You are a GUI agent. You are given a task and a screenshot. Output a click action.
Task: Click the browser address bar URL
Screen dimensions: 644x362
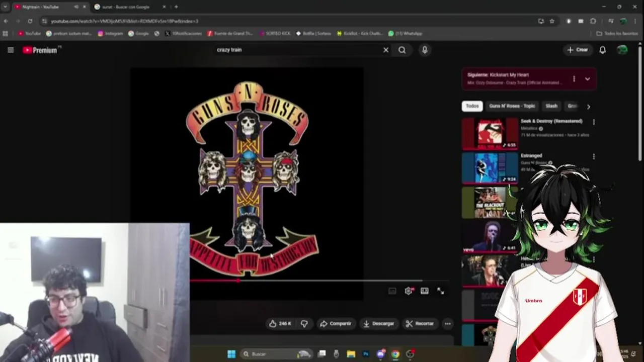click(x=125, y=21)
